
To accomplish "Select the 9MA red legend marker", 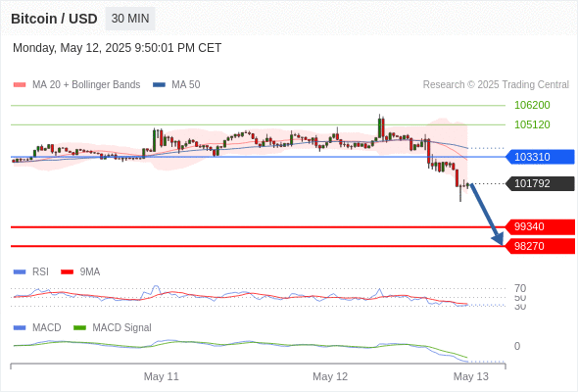I will pyautogui.click(x=67, y=272).
